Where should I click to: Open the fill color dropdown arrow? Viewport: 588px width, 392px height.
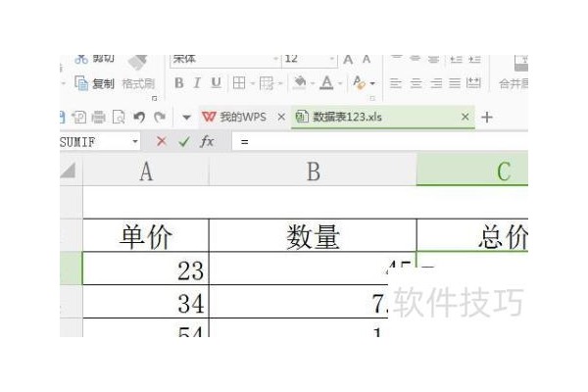[x=312, y=83]
